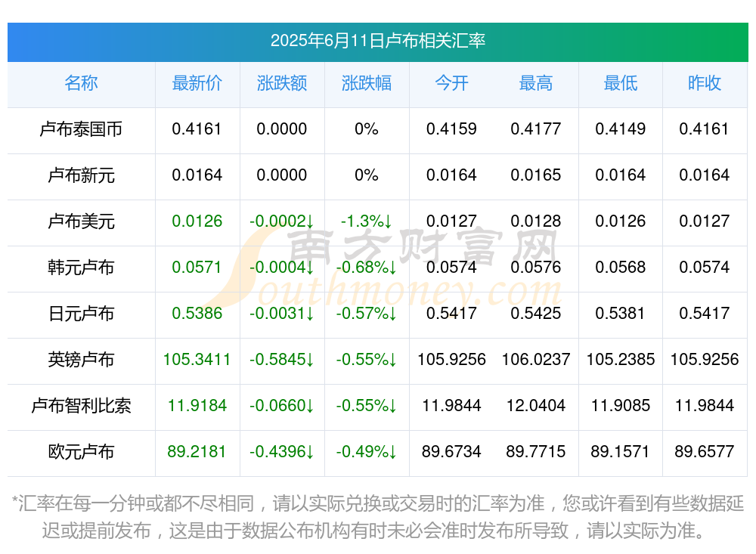Select 欧元卢布 opening price 89.6734
The height and width of the screenshot is (554, 756).
point(451,451)
